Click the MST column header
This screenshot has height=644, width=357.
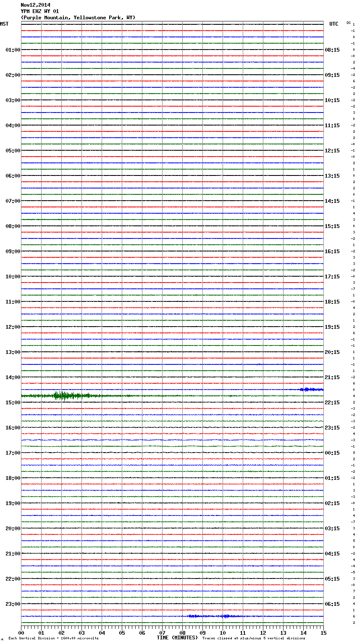pos(4,24)
